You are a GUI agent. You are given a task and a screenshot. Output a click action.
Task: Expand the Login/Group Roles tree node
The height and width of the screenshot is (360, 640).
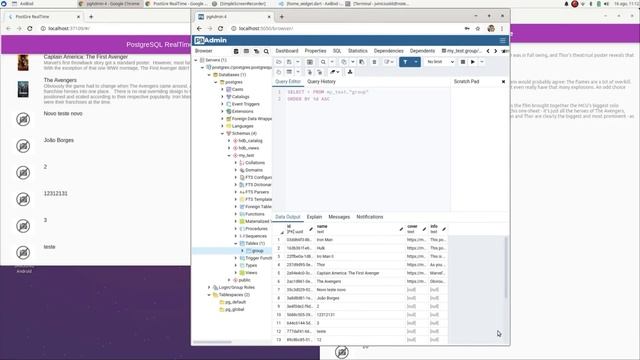[x=209, y=287]
